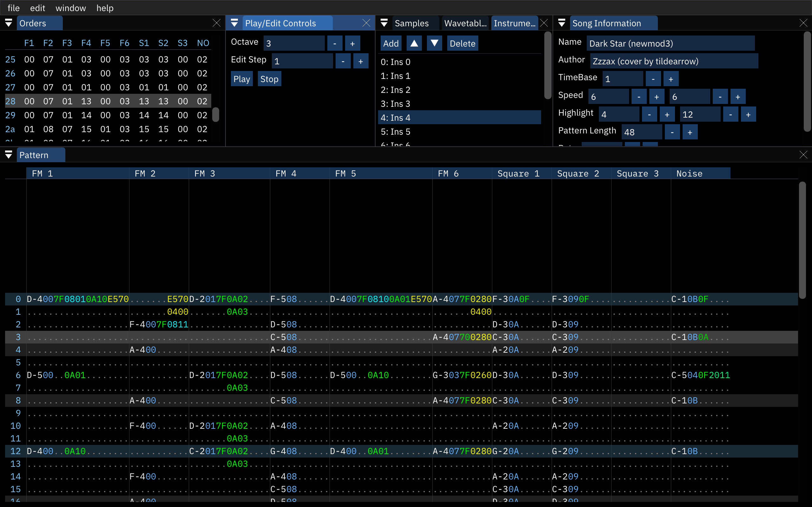Image resolution: width=812 pixels, height=507 pixels.
Task: Open the Samples tab
Action: [x=411, y=23]
